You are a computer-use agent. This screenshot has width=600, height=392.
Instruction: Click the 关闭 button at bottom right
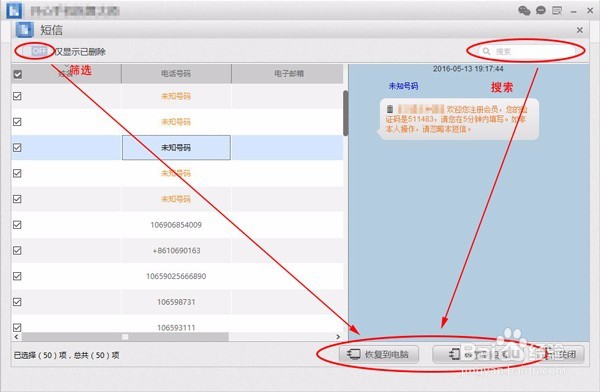tap(562, 354)
